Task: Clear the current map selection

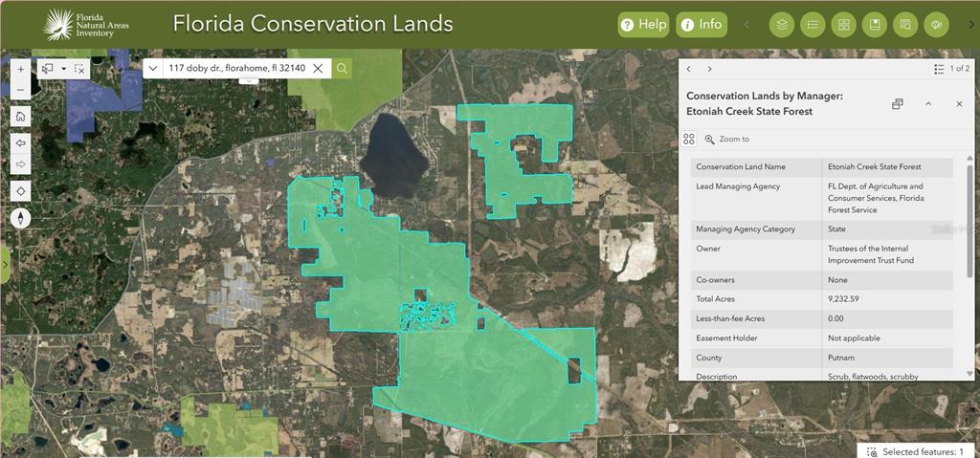Action: point(80,69)
